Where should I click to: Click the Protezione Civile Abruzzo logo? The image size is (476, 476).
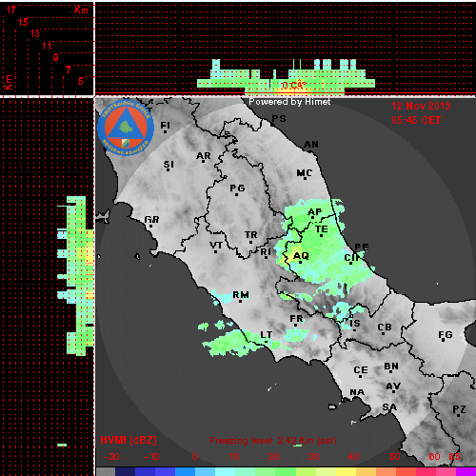tap(126, 128)
